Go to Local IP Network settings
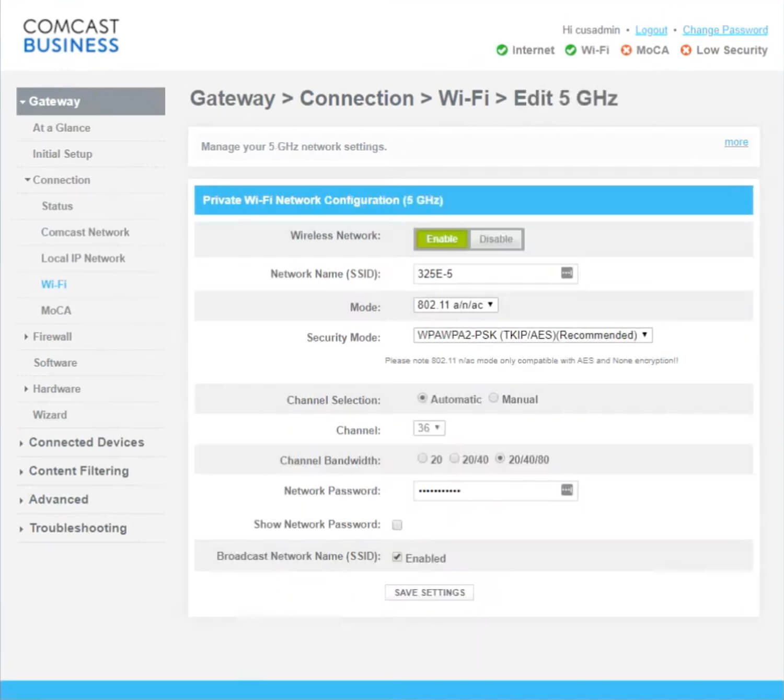Viewport: 784px width, 700px height. [x=83, y=259]
